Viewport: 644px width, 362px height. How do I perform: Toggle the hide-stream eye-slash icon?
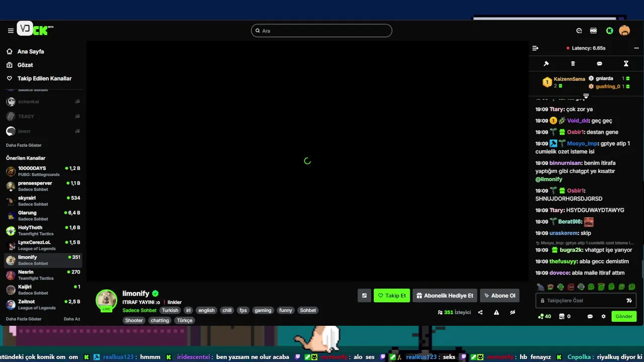point(512,312)
